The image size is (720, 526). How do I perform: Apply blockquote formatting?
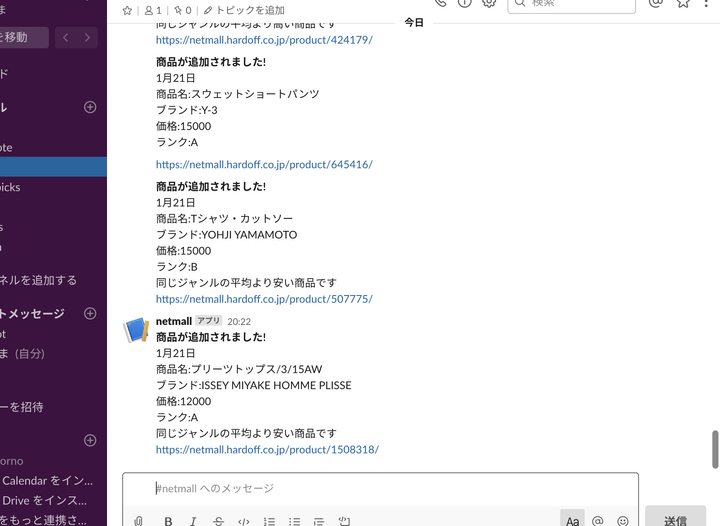[319, 521]
